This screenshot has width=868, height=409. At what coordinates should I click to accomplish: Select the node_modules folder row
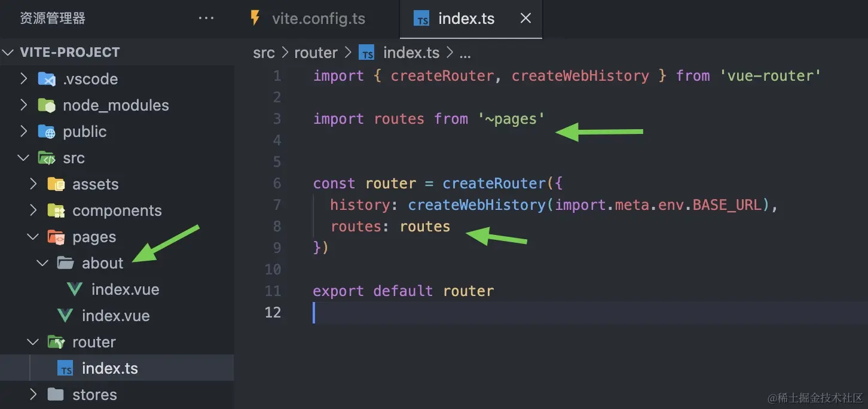tap(117, 105)
